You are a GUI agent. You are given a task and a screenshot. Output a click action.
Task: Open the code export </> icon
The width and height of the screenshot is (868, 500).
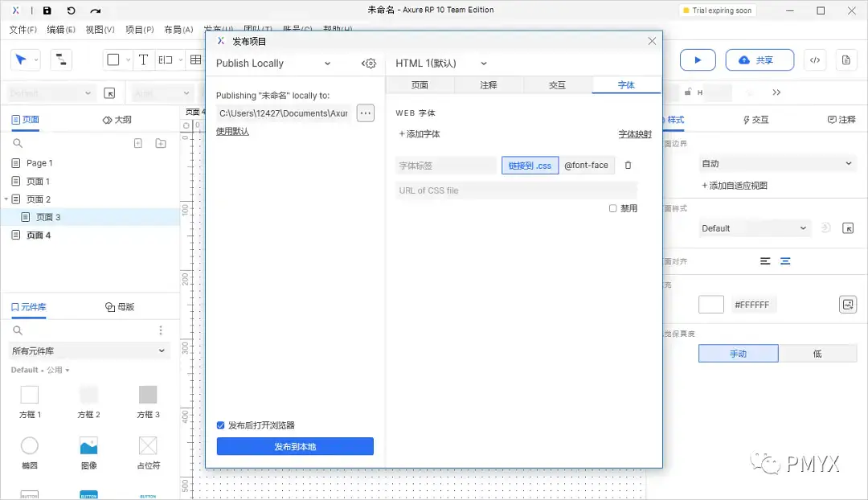pos(815,59)
